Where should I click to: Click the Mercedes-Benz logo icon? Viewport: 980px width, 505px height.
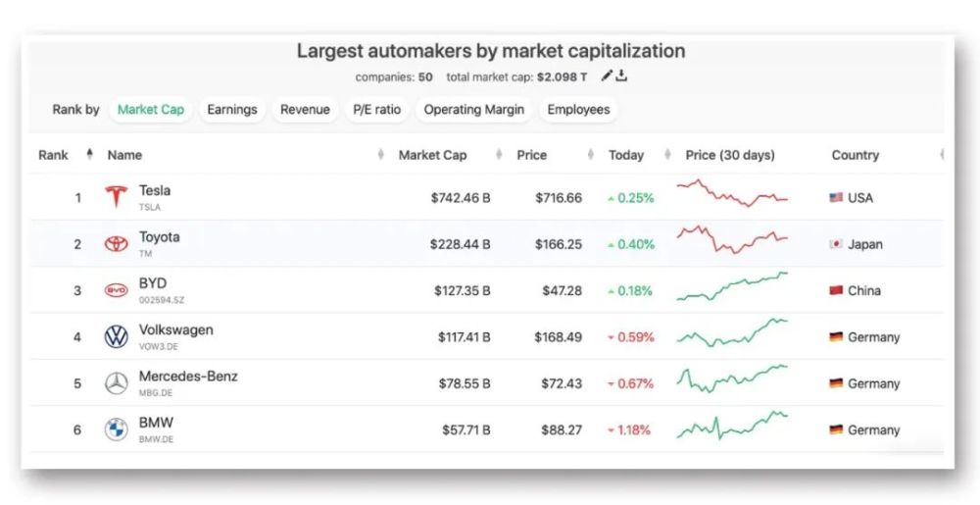(x=117, y=383)
